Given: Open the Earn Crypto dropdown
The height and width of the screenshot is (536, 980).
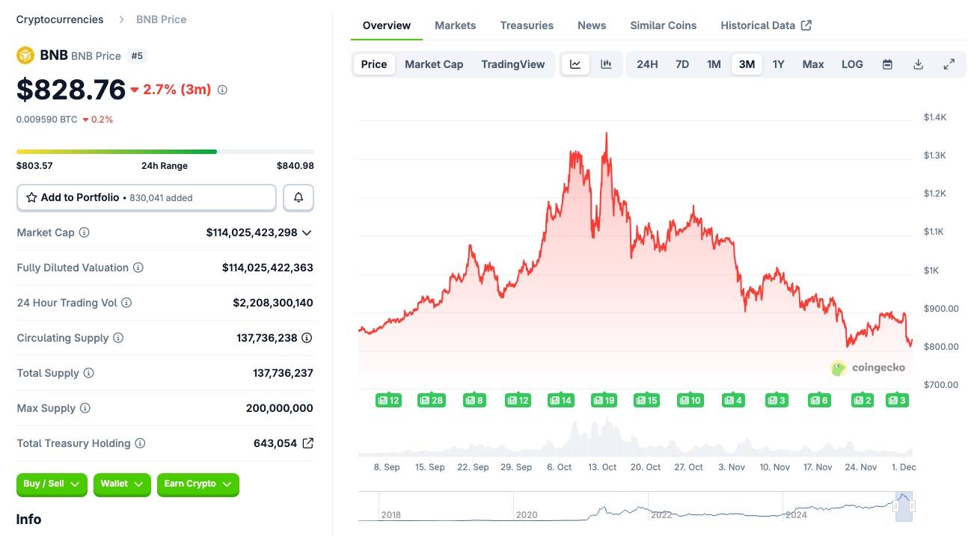Looking at the screenshot, I should coord(197,484).
